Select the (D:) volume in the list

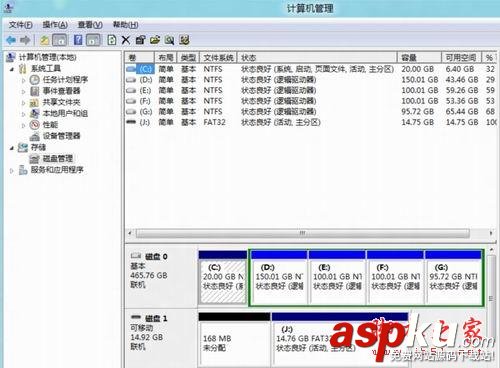146,80
